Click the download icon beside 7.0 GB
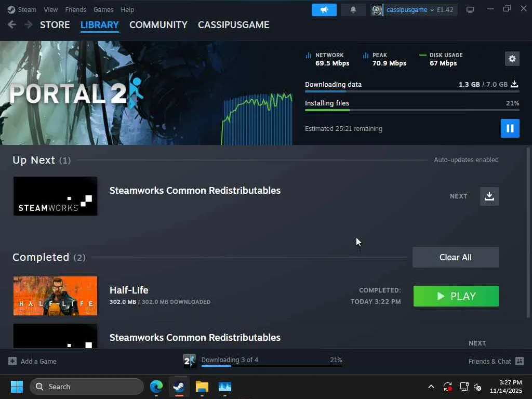Screen dimensions: 532x399 point(514,84)
